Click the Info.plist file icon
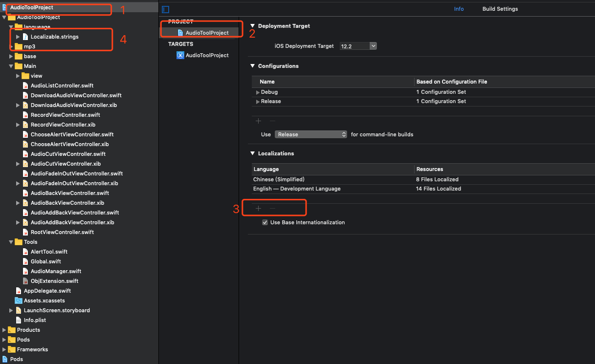Viewport: 595px width, 364px height. click(x=19, y=320)
